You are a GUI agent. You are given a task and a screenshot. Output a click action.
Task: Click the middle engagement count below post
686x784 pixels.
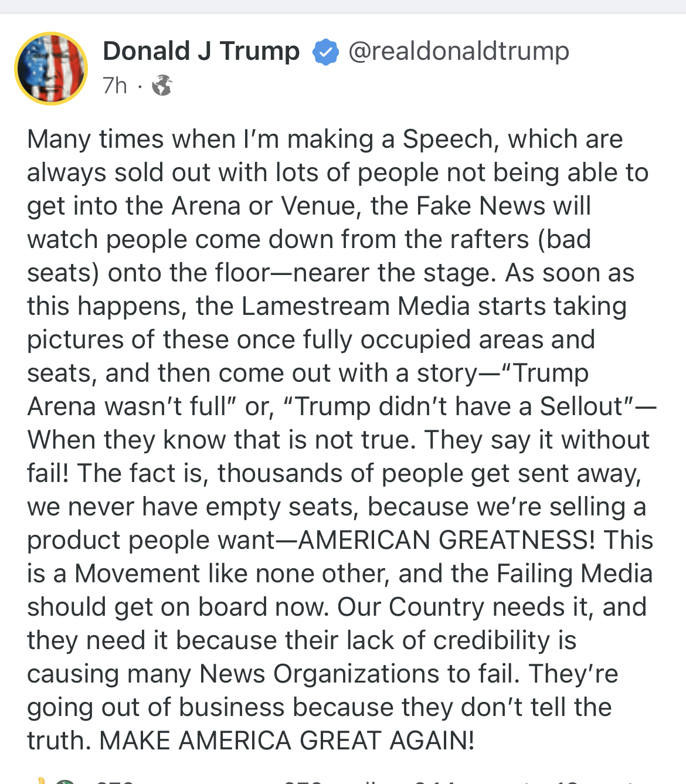click(463, 782)
